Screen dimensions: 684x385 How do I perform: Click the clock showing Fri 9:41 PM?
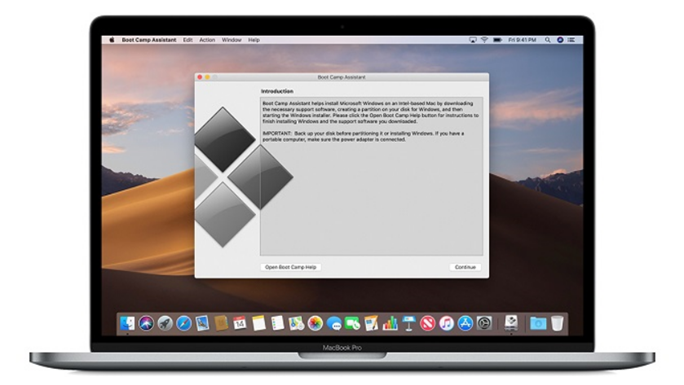click(522, 40)
